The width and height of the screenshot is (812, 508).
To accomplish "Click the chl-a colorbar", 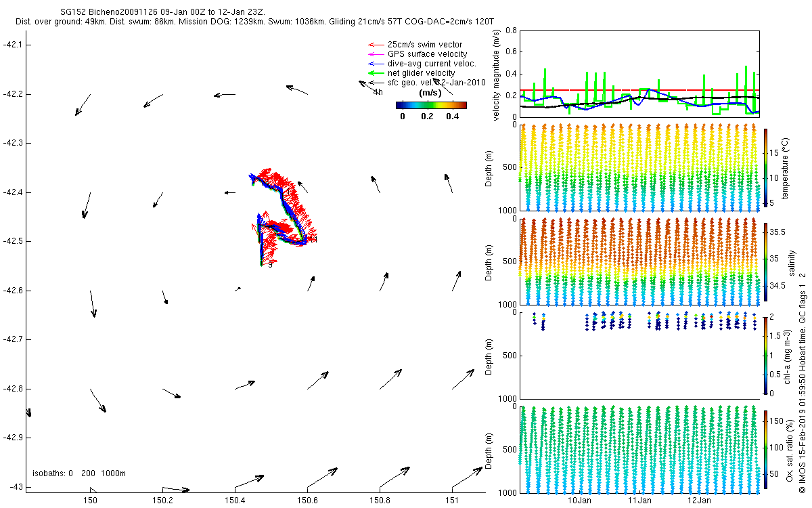I will (765, 355).
